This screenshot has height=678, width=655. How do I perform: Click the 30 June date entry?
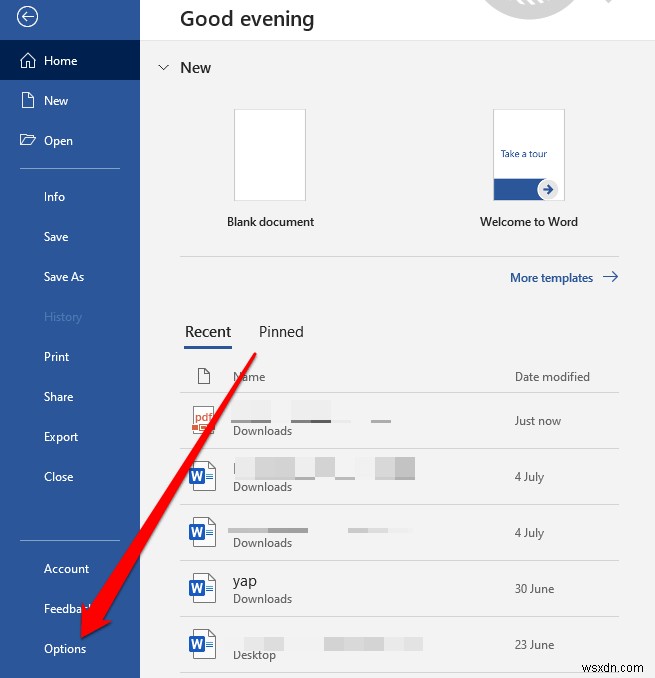click(534, 588)
